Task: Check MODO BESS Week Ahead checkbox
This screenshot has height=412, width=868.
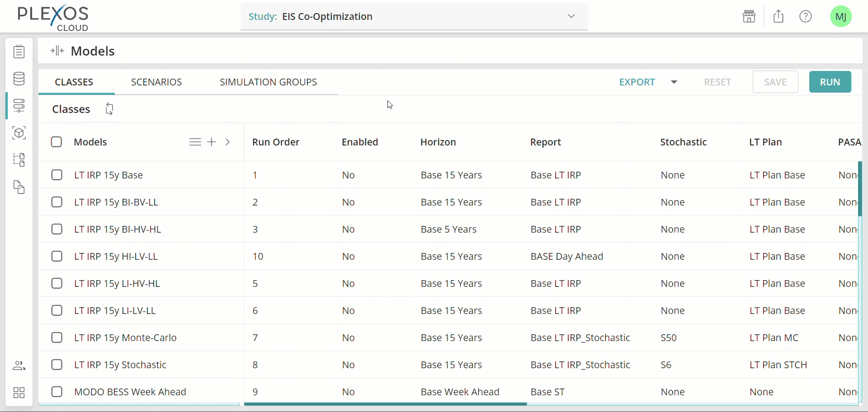Action: 57,392
